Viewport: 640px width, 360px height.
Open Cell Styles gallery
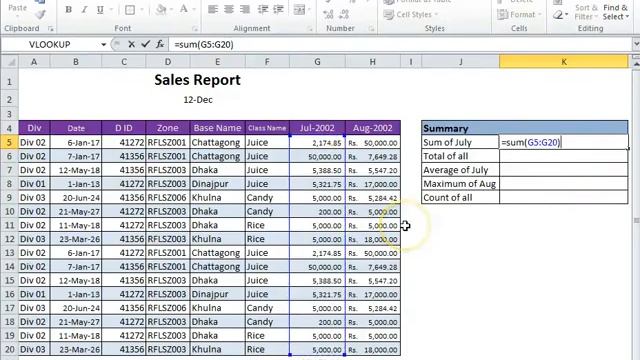click(411, 15)
